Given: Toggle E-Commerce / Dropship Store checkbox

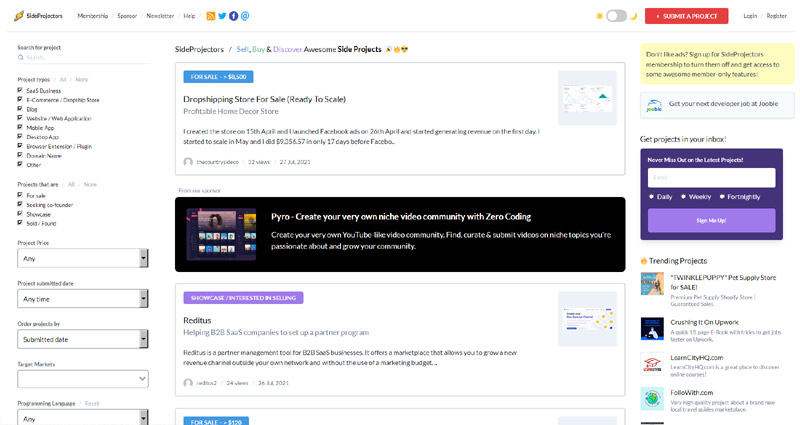Looking at the screenshot, I should pyautogui.click(x=20, y=99).
